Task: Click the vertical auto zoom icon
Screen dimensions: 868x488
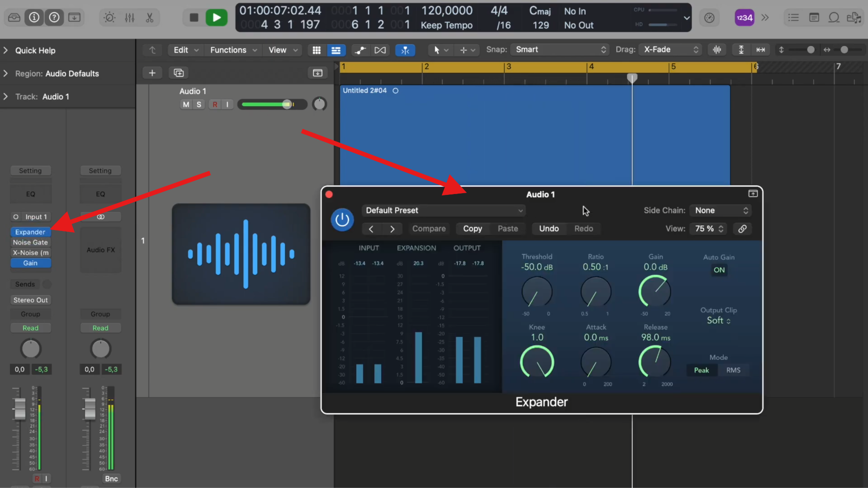Action: (x=741, y=50)
